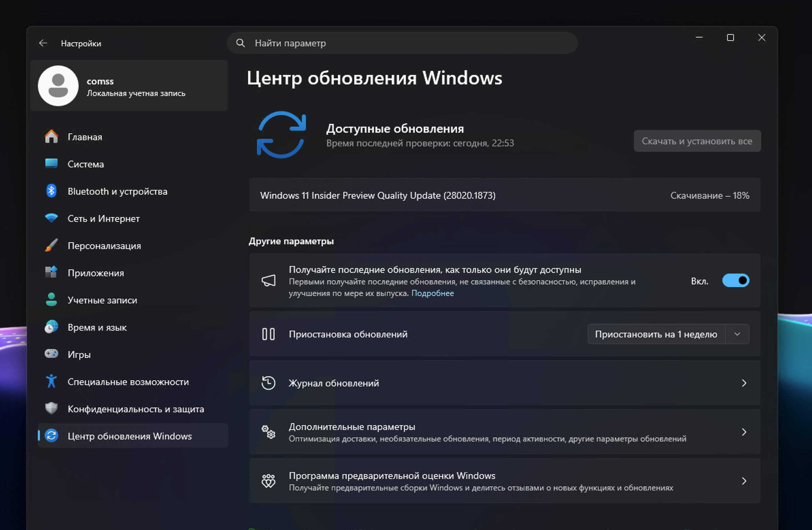Click the Скачивание – 18% status text
Screen dimensions: 812x530
pyautogui.click(x=710, y=195)
